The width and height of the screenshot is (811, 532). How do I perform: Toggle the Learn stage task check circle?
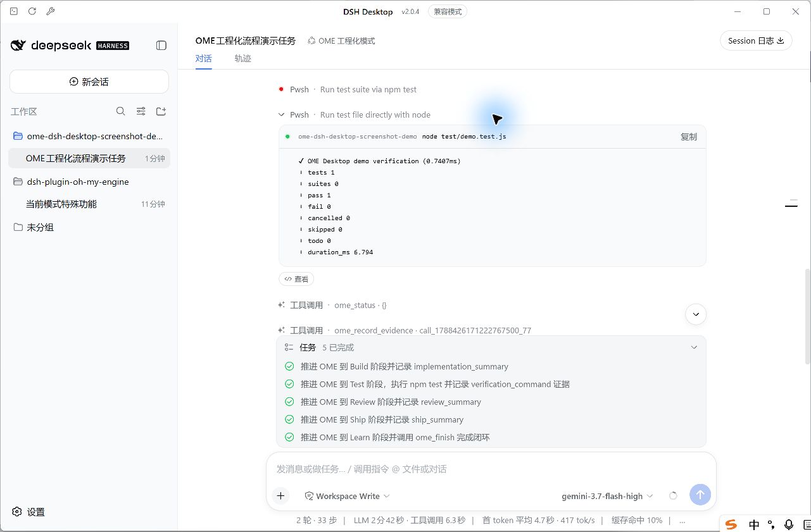(289, 437)
